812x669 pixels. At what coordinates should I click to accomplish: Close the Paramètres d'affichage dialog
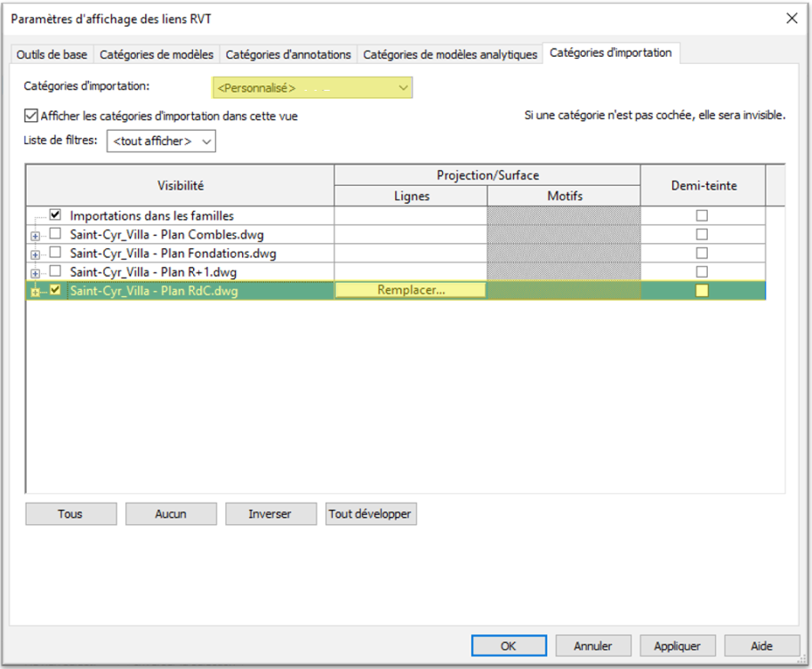pos(792,18)
